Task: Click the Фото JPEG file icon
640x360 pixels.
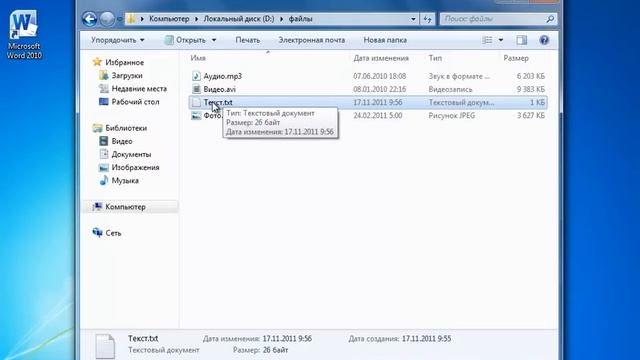Action: (196, 116)
